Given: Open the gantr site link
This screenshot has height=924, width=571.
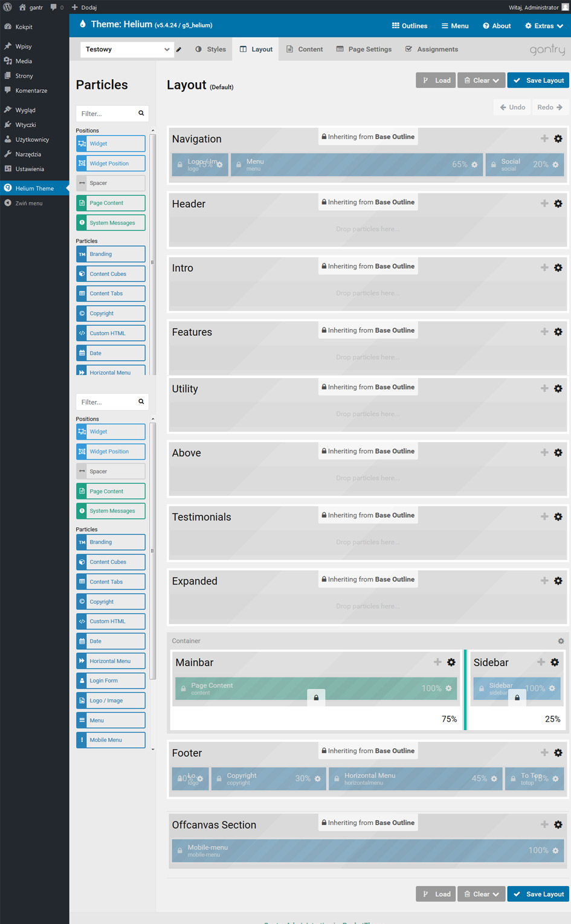Looking at the screenshot, I should point(31,7).
